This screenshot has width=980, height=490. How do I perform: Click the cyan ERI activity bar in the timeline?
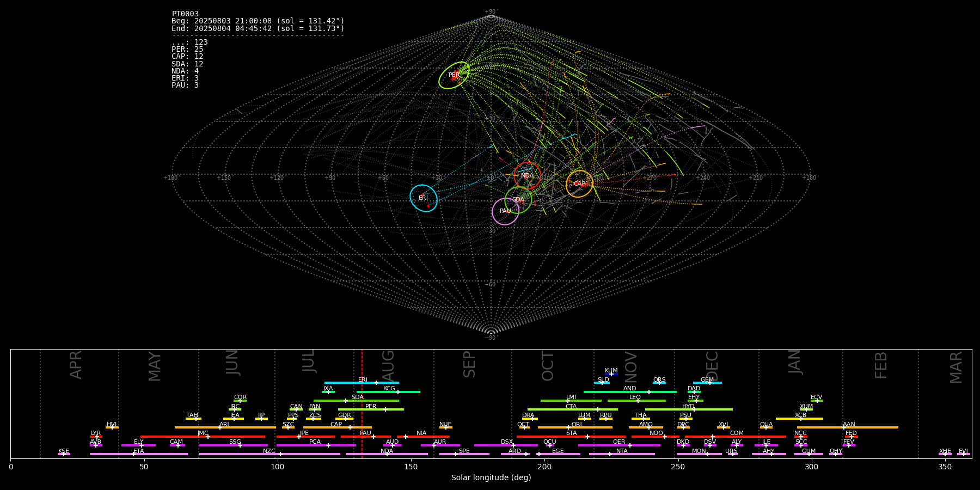(362, 383)
